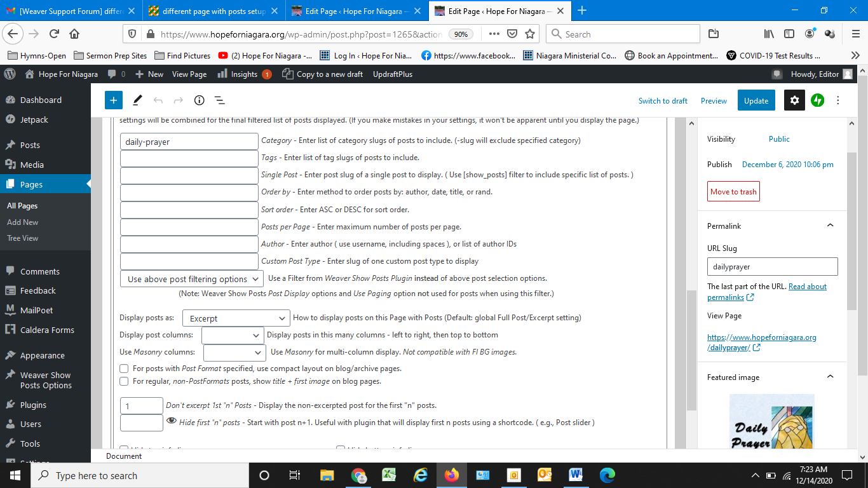Open content structure info icon

point(199,100)
